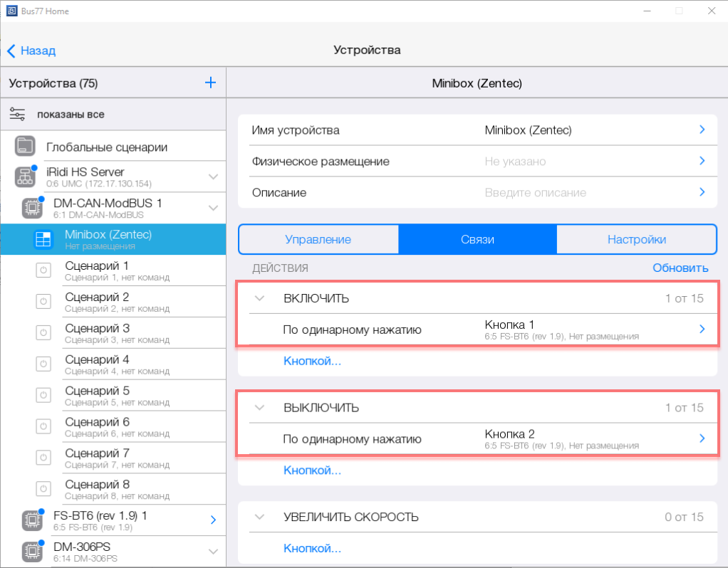The image size is (728, 568).
Task: Click the plus icon to add device
Action: click(210, 83)
